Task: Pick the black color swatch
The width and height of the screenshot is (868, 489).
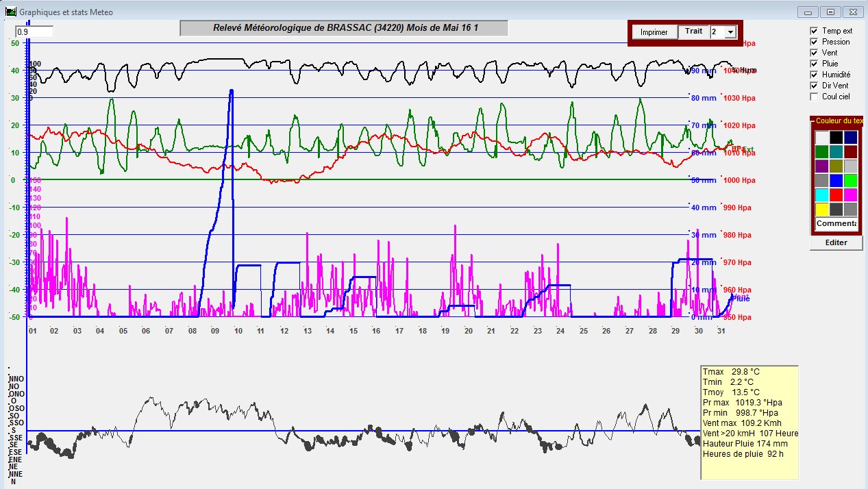Action: 836,137
